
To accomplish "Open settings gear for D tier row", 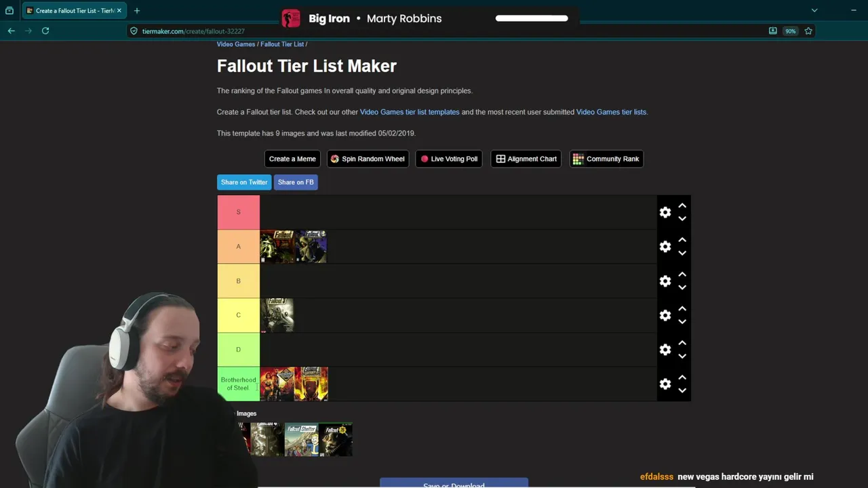I will point(665,350).
